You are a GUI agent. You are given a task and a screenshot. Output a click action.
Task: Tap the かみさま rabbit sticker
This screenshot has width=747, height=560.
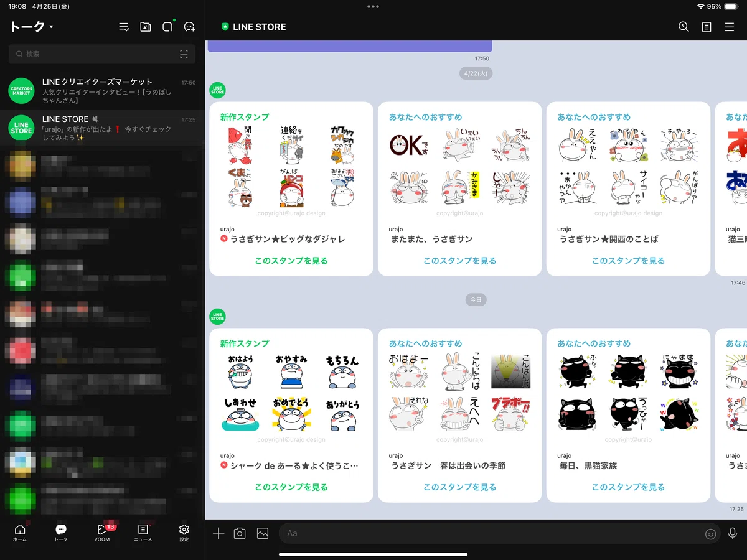coord(460,188)
